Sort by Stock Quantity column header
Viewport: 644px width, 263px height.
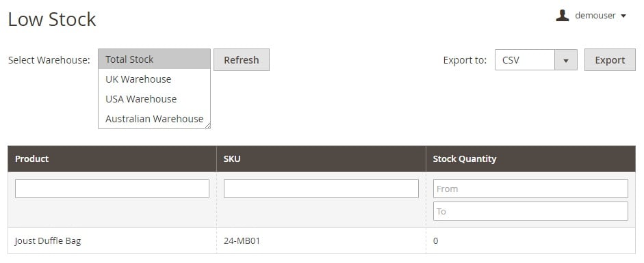pyautogui.click(x=530, y=158)
